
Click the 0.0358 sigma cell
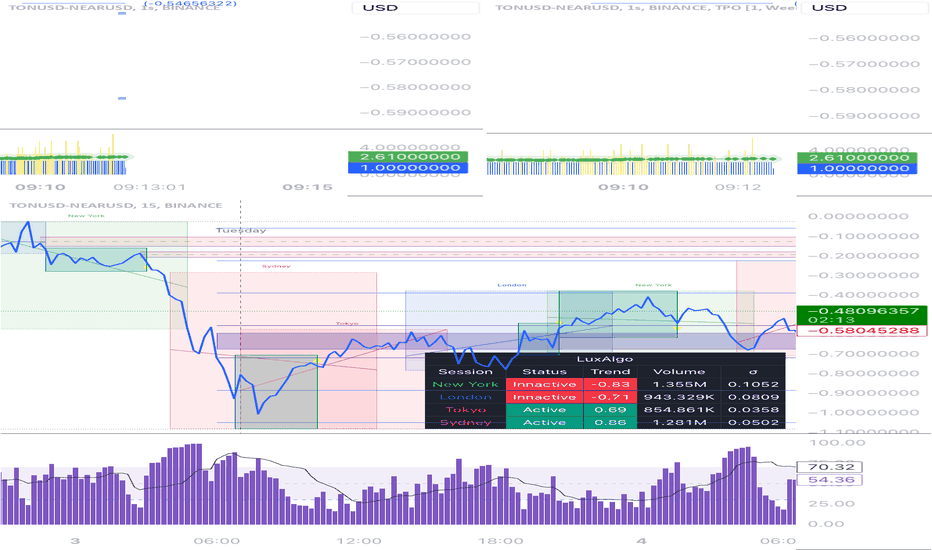(753, 410)
